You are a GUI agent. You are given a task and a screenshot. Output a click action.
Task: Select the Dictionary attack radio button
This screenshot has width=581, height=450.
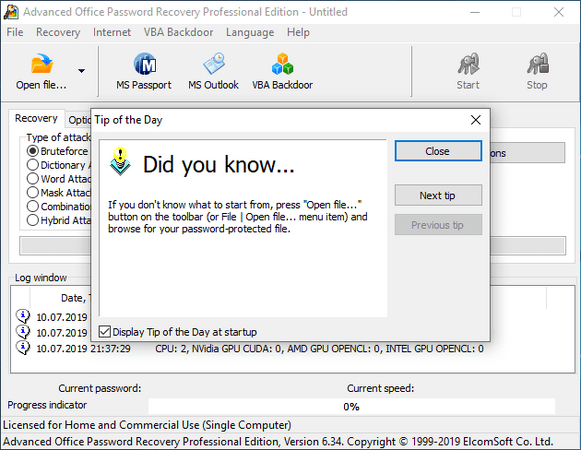[x=33, y=165]
